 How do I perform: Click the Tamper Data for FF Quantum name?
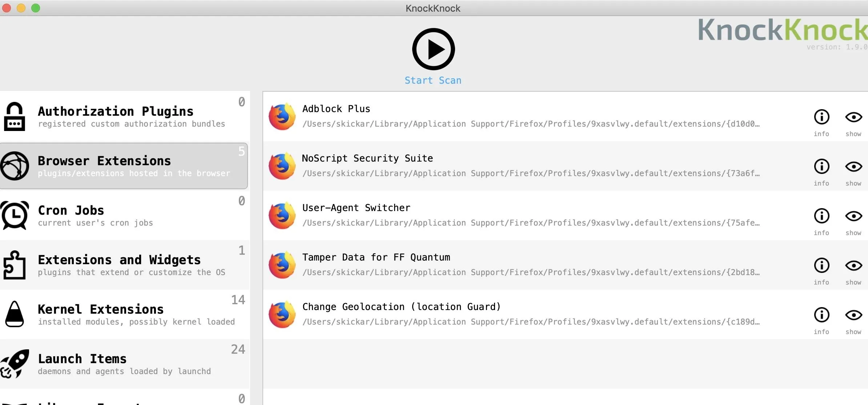point(376,257)
